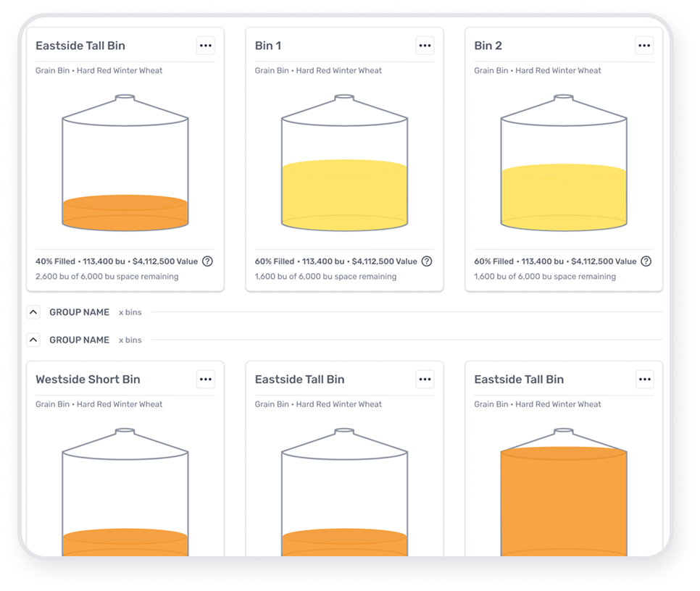Open the ellipsis menu on Bin 2 card
Image resolution: width=700 pixels, height=591 pixels.
pyautogui.click(x=644, y=46)
